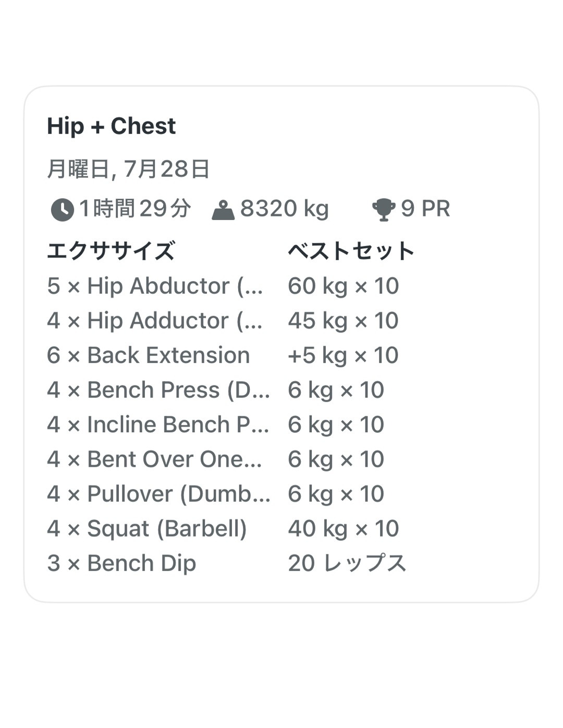Click the clock duration icon

[x=62, y=210]
